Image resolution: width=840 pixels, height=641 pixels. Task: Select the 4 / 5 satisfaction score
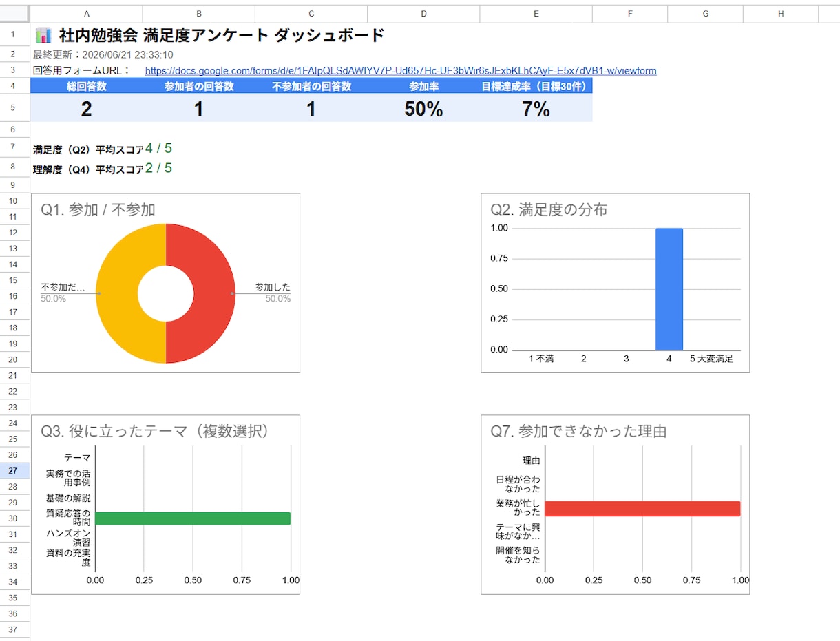(159, 148)
